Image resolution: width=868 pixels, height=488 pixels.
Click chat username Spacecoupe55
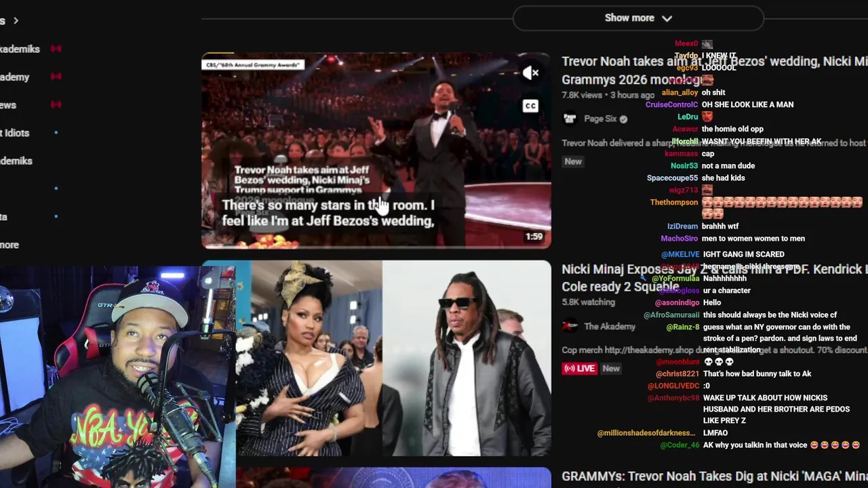point(672,178)
